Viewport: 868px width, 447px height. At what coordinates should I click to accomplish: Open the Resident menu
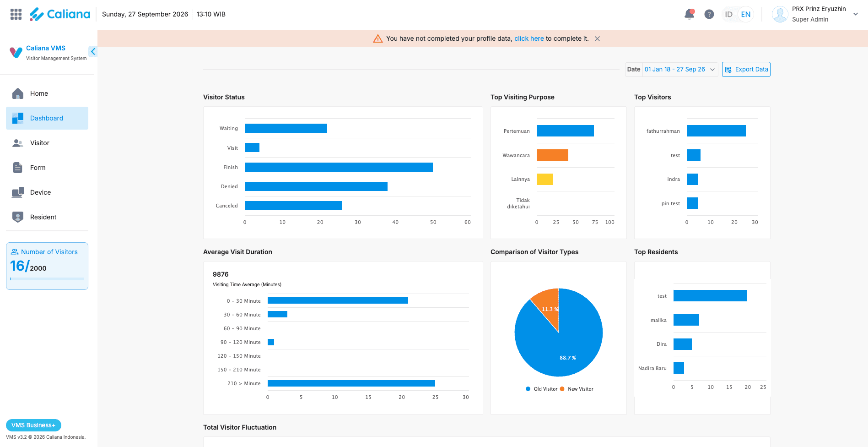pyautogui.click(x=47, y=217)
